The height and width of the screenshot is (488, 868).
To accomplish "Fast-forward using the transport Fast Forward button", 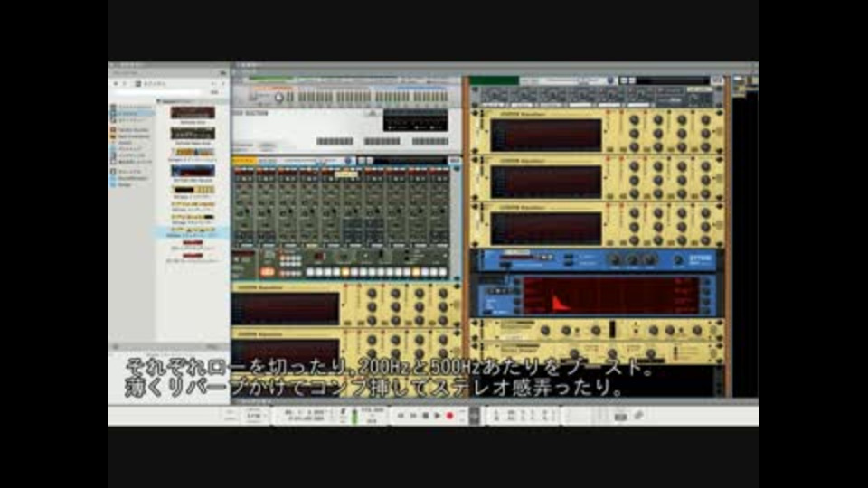I will click(x=413, y=416).
